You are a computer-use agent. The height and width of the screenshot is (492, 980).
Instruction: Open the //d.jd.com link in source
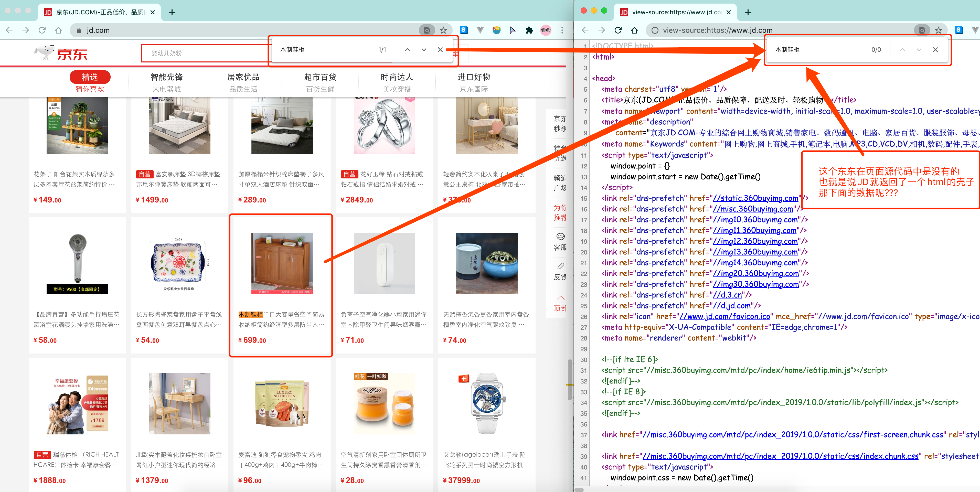pos(731,306)
